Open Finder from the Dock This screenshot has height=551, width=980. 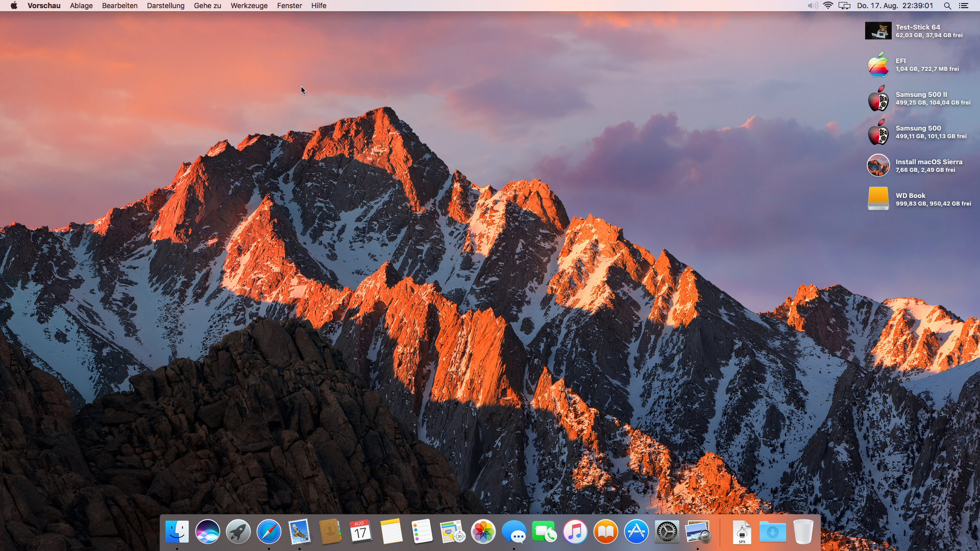click(x=177, y=532)
